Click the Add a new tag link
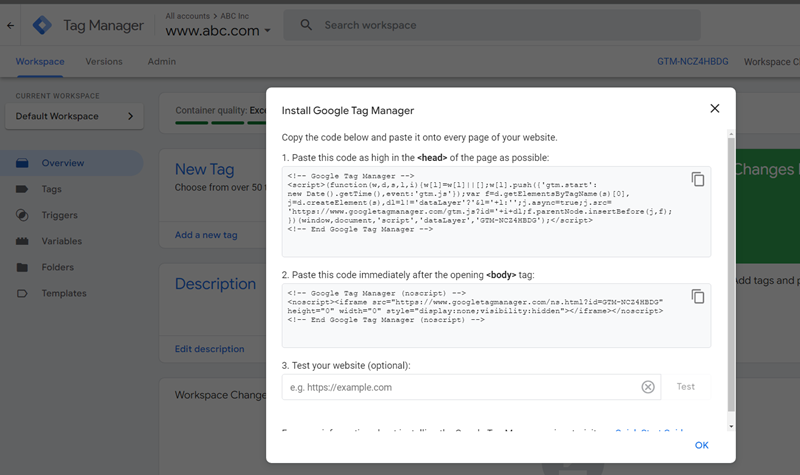800x475 pixels. (x=206, y=235)
